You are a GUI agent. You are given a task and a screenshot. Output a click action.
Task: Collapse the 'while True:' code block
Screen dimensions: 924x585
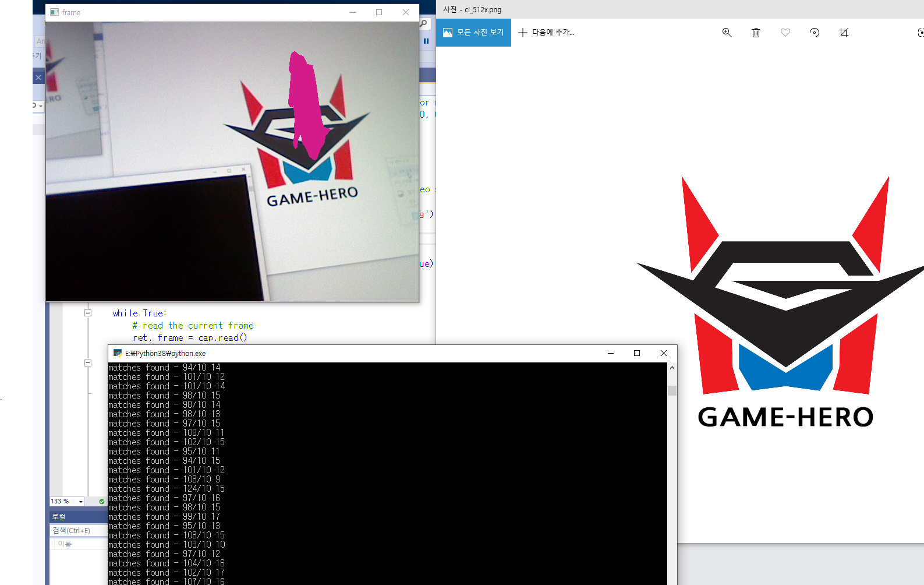pyautogui.click(x=88, y=313)
